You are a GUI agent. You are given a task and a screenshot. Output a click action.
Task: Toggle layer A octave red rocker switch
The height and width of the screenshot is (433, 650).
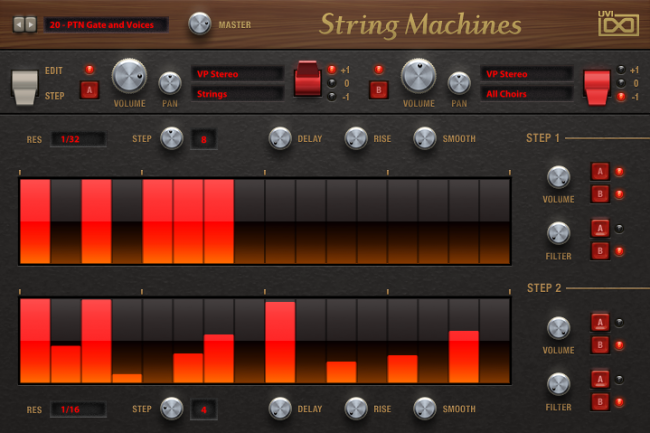(x=308, y=79)
